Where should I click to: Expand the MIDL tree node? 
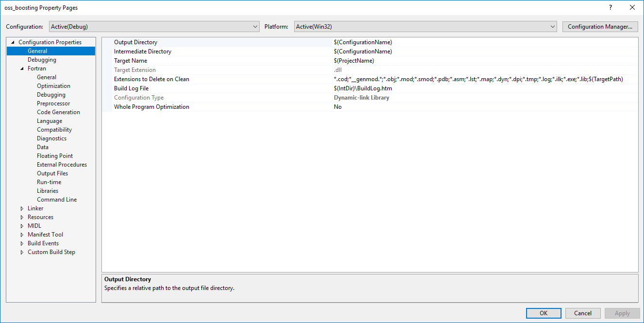pos(22,226)
